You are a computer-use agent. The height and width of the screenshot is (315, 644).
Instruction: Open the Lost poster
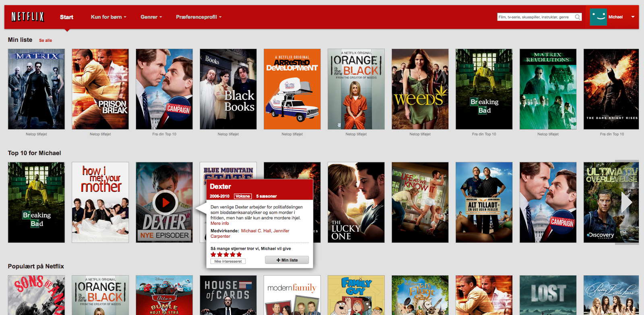point(548,295)
